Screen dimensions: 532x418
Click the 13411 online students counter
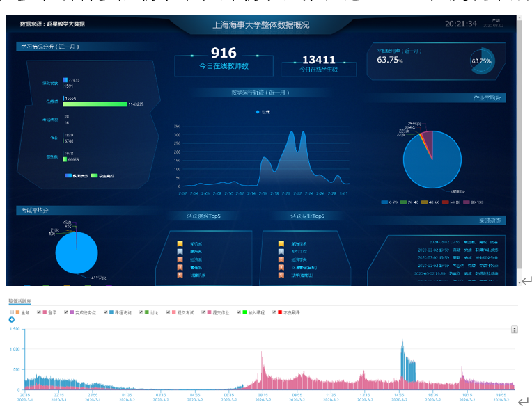pyautogui.click(x=318, y=63)
